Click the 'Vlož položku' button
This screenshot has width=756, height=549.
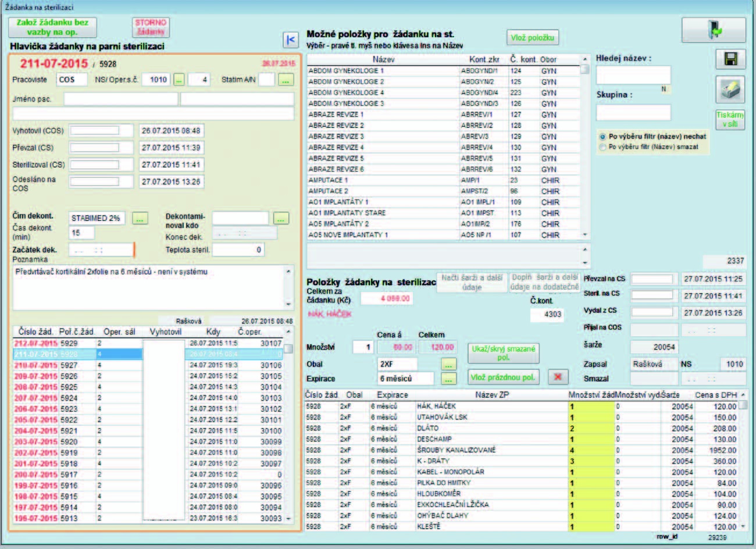[532, 38]
